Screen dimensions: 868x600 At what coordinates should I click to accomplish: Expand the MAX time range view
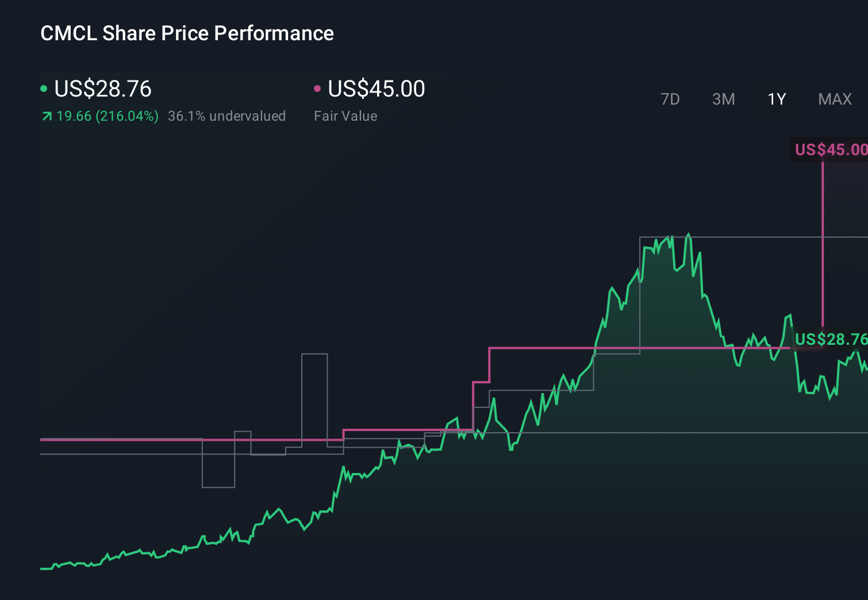pos(834,99)
